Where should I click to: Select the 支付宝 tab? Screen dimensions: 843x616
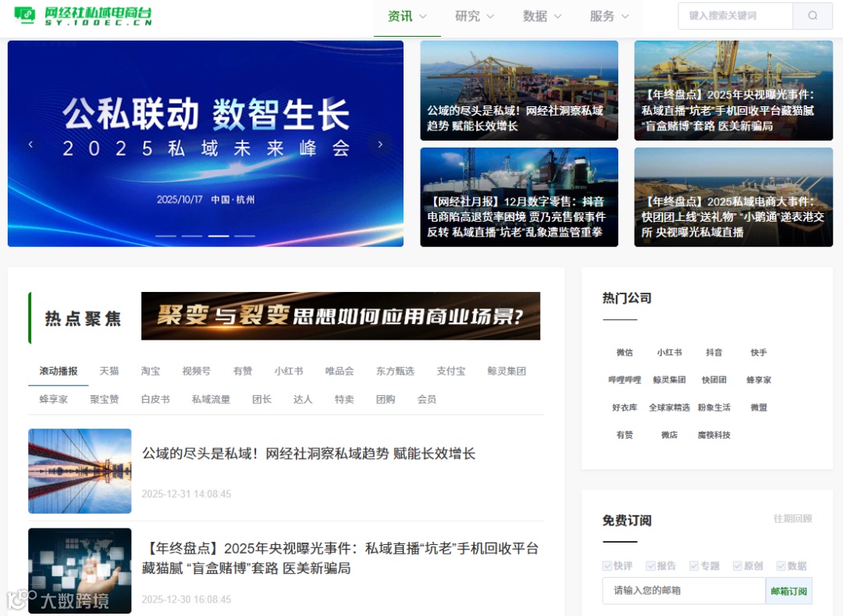(x=450, y=371)
